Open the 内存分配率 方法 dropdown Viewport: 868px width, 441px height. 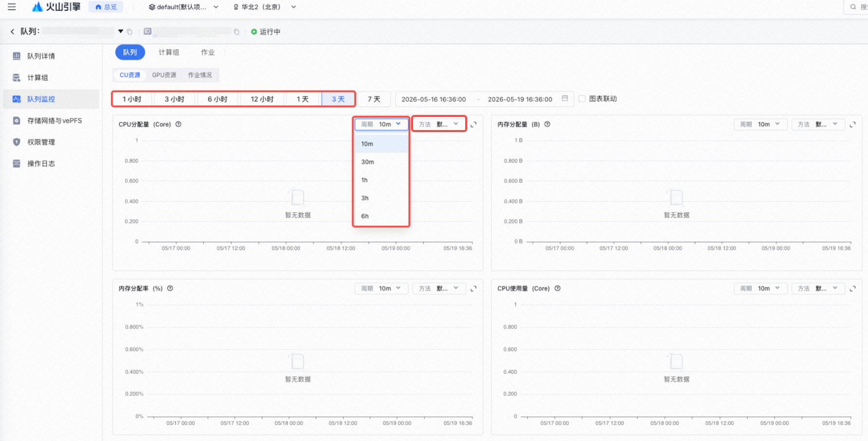click(439, 288)
